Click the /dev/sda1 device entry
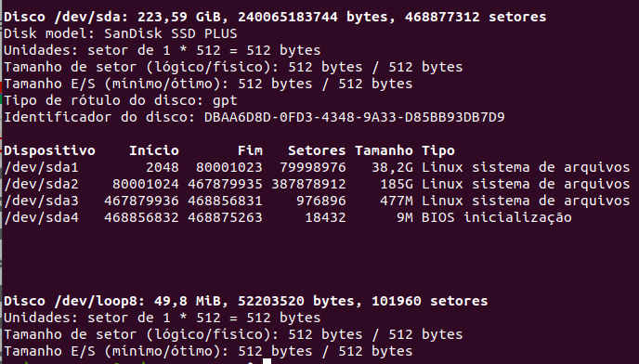Viewport: 639px width, 364px height. coord(41,167)
